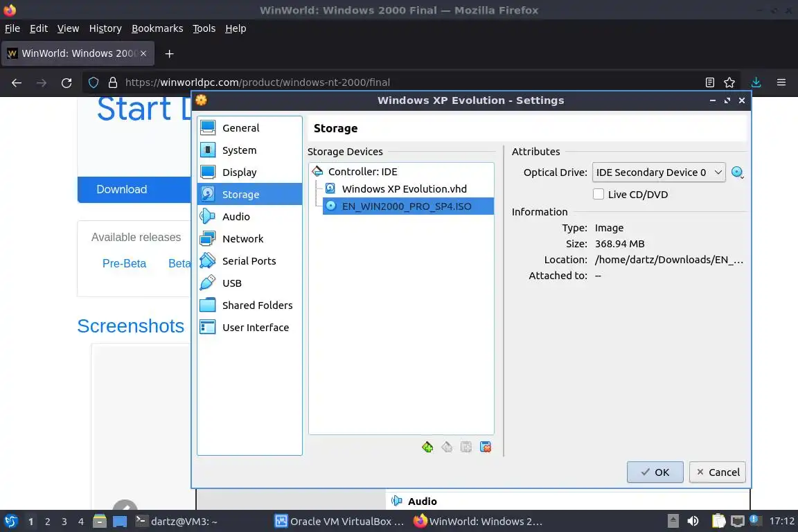Confirm settings with the OK button
The image size is (798, 532).
(655, 472)
